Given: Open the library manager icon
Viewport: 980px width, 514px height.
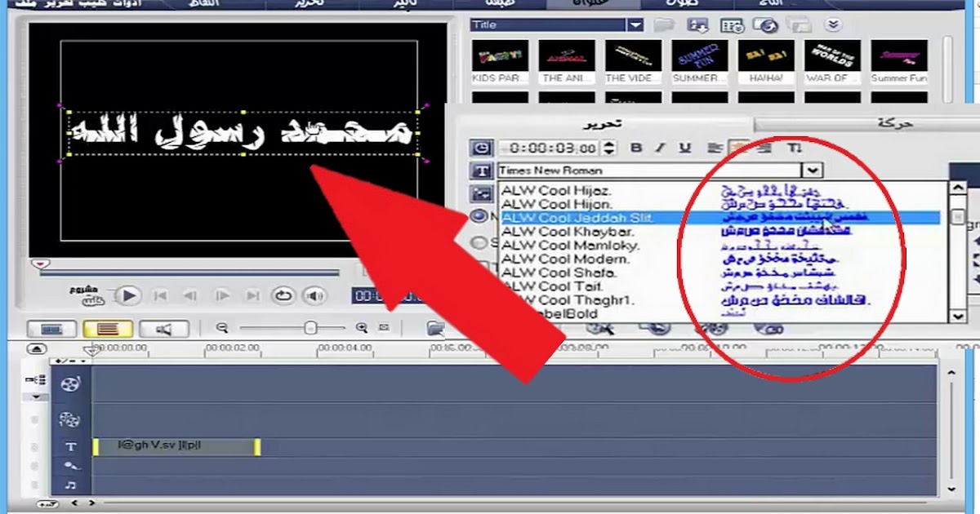Looking at the screenshot, I should 733,25.
